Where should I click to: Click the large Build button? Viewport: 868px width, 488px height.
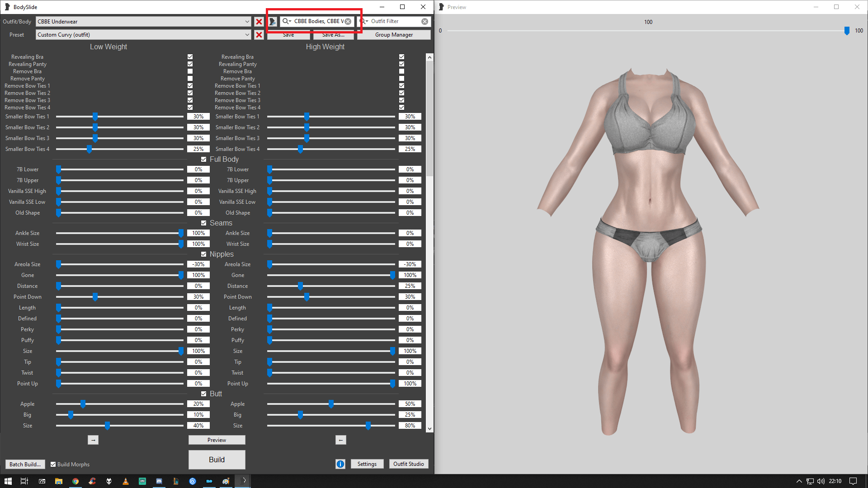tap(217, 460)
